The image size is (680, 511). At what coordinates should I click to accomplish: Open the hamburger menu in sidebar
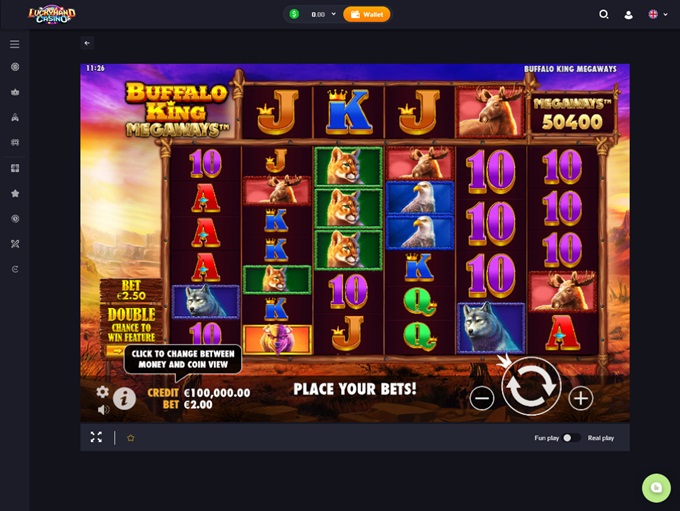pyautogui.click(x=15, y=44)
